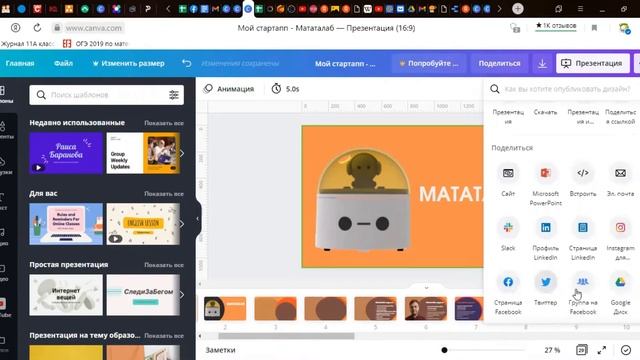The height and width of the screenshot is (360, 640).
Task: Collapse the templates side panel
Action: (x=198, y=219)
